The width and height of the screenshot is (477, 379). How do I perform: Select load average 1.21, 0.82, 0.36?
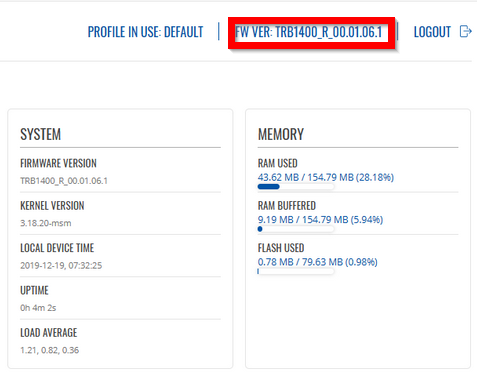pos(50,350)
